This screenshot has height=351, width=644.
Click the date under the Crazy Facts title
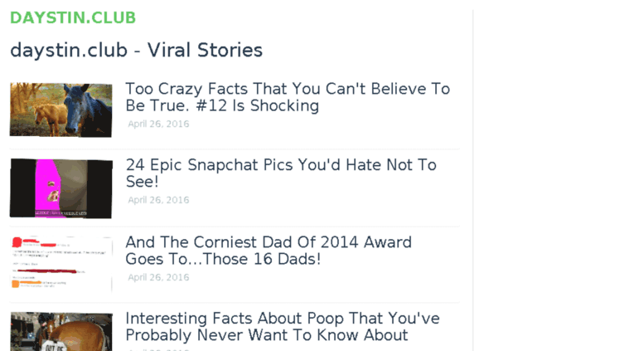(158, 124)
